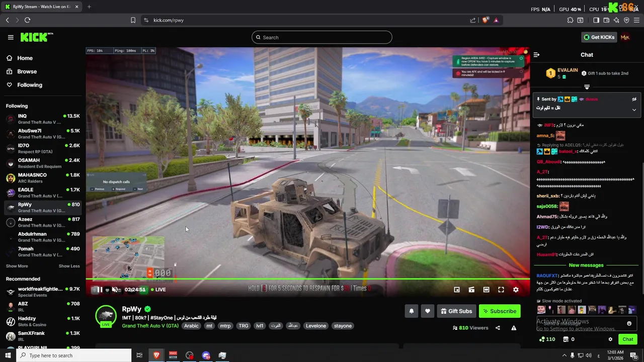Report the stream with the warning icon
Viewport: 644px width, 362px height.
pyautogui.click(x=514, y=328)
